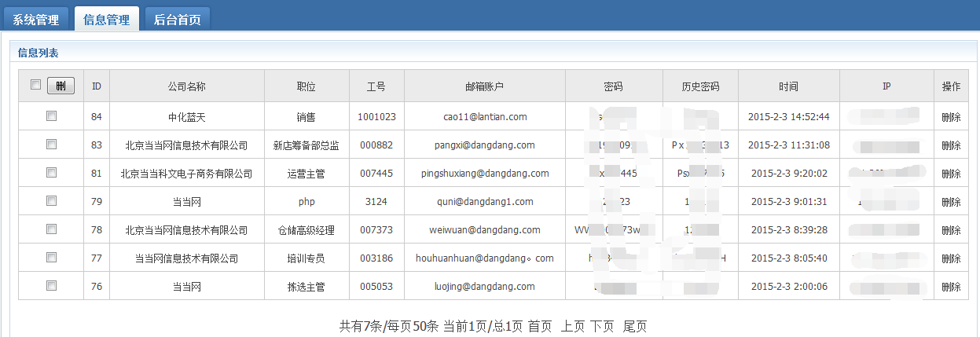Click email cell cao11@lantian.com
Viewport: 980px width, 337px height.
pos(485,117)
